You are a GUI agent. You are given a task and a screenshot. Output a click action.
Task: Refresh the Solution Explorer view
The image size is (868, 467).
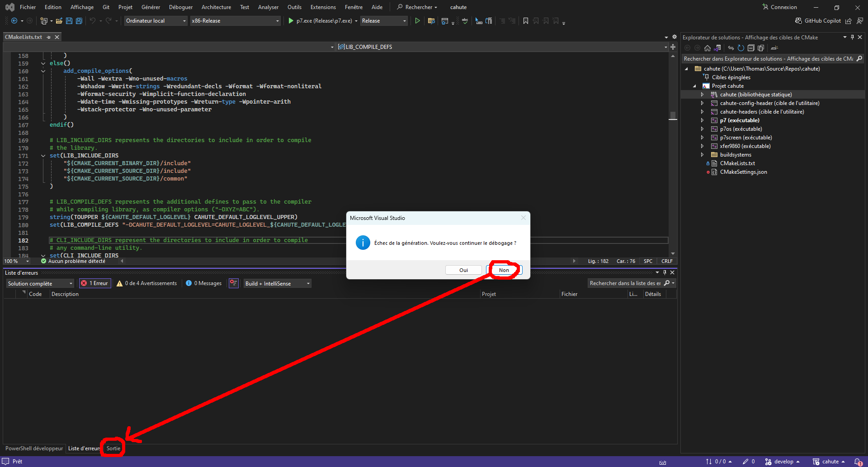(x=741, y=48)
